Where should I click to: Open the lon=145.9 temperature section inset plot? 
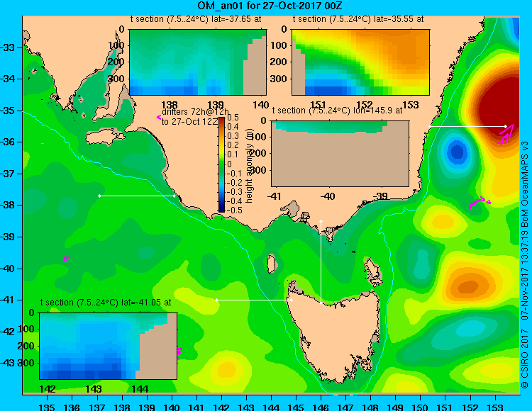pyautogui.click(x=340, y=154)
